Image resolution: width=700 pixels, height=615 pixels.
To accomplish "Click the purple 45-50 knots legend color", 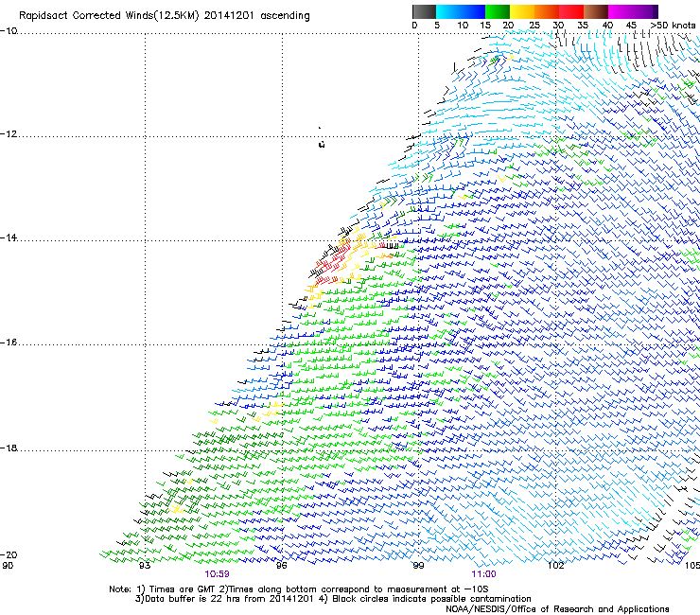I will coord(645,11).
